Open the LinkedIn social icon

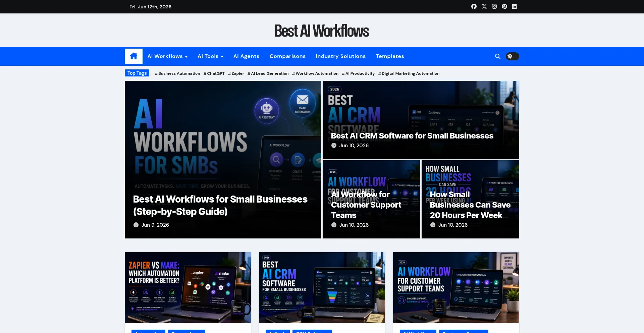point(514,6)
